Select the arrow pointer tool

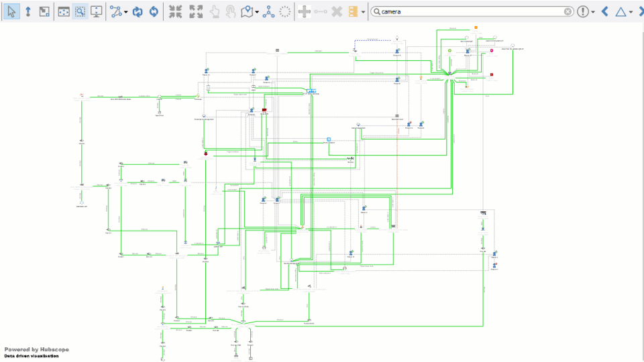click(11, 11)
